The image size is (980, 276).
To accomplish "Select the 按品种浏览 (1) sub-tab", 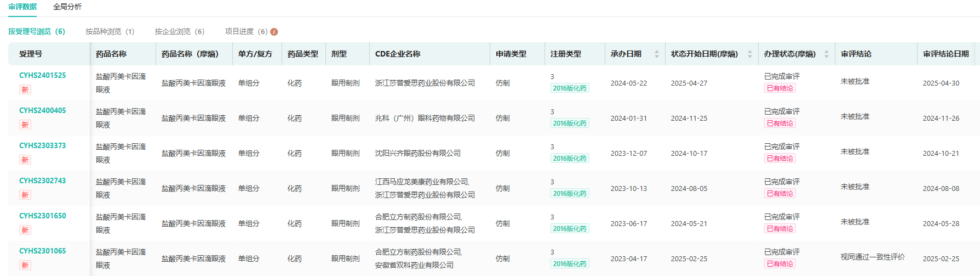I will 110,32.
